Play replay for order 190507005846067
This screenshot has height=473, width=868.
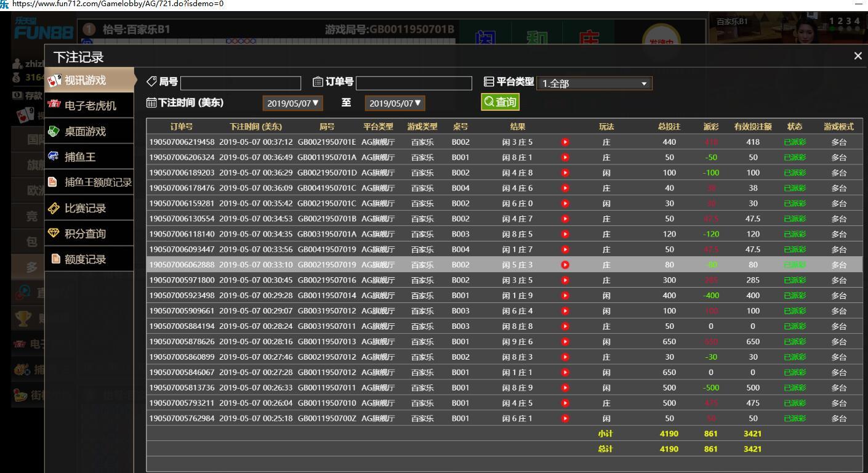click(x=565, y=373)
